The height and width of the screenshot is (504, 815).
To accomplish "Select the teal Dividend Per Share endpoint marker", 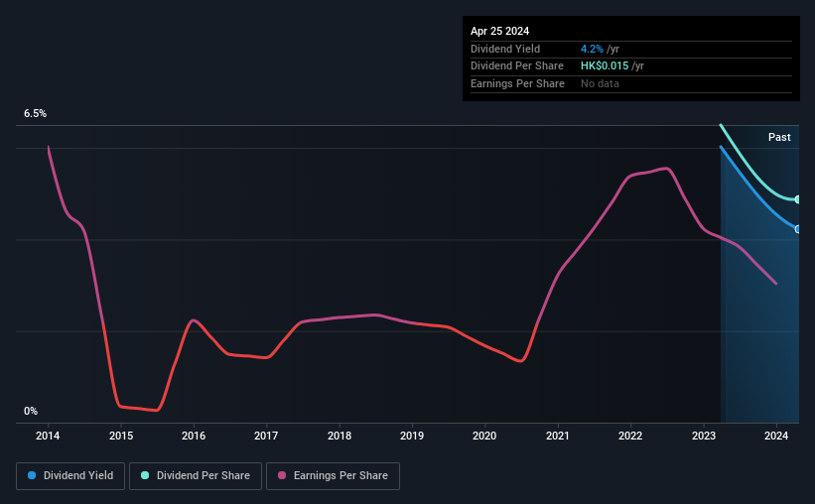I will point(798,199).
